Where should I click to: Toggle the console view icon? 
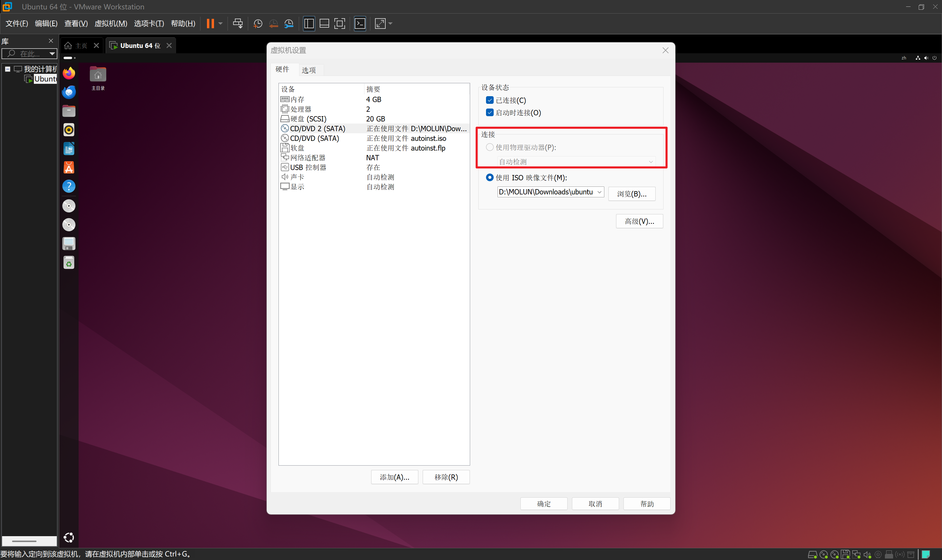coord(360,24)
